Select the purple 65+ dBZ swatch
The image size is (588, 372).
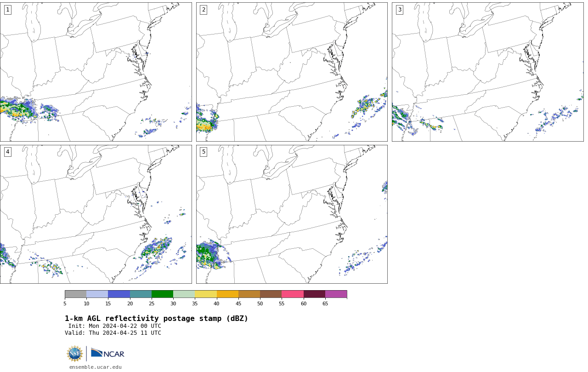point(336,294)
